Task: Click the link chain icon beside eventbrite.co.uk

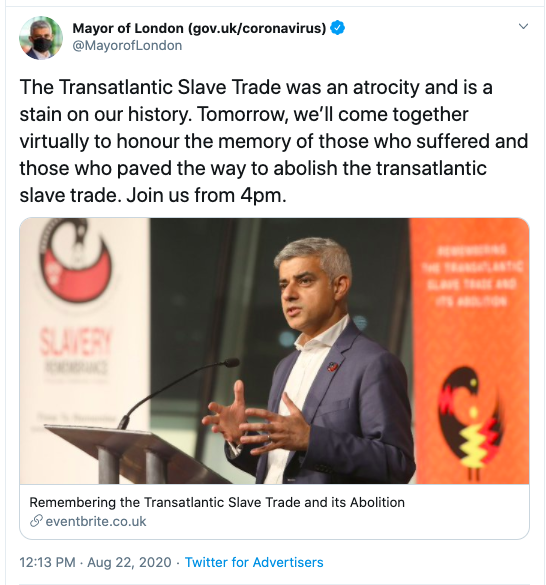Action: click(x=36, y=521)
